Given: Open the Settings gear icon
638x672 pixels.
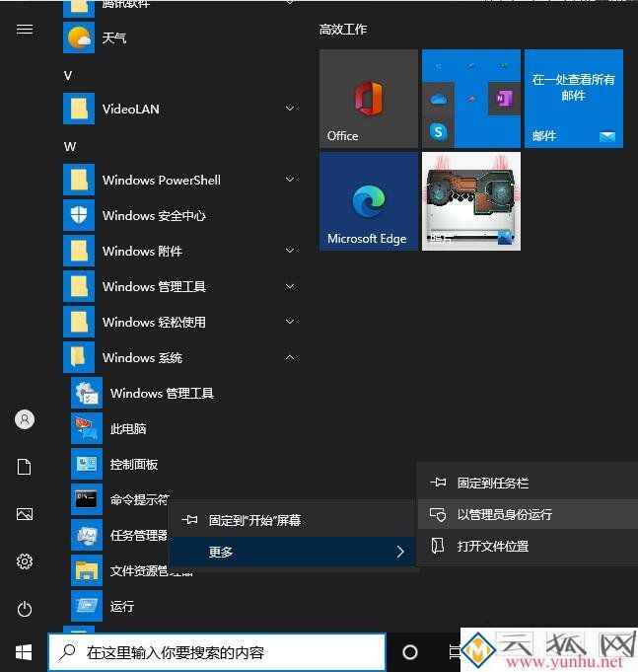Looking at the screenshot, I should coord(25,561).
